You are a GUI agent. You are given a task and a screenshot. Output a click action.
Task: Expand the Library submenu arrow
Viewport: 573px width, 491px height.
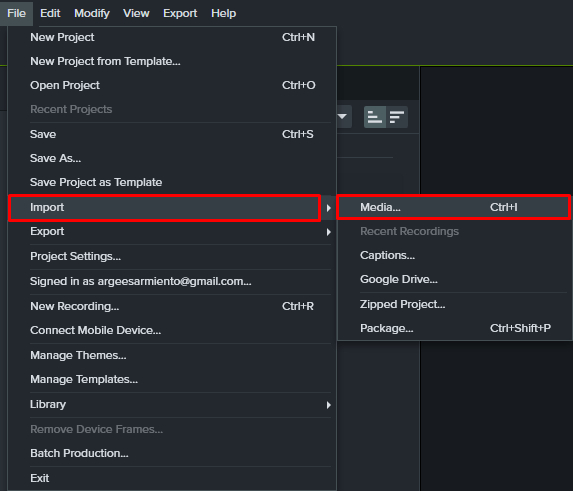pos(329,405)
